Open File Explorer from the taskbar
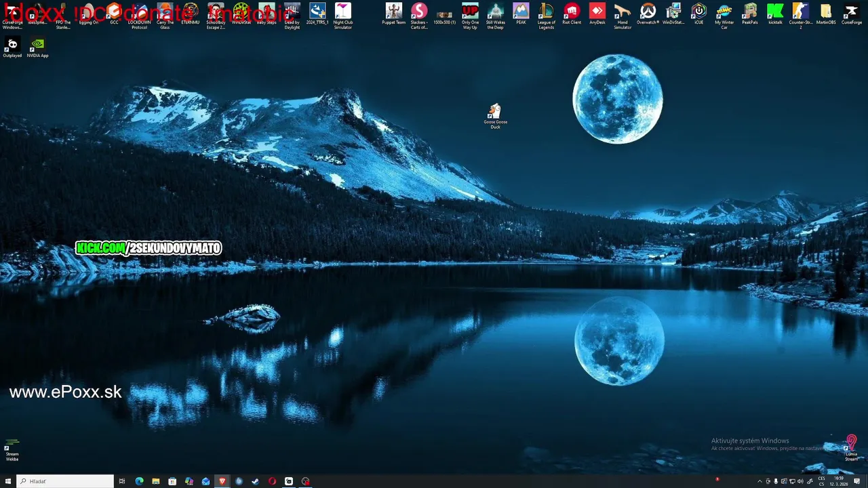The height and width of the screenshot is (488, 868). pyautogui.click(x=155, y=481)
